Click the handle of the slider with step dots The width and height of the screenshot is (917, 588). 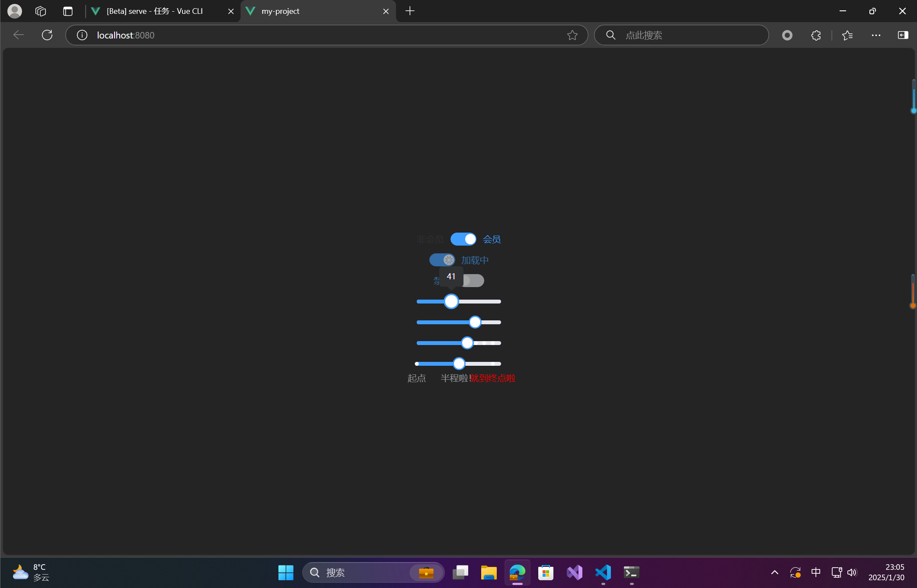coord(467,343)
